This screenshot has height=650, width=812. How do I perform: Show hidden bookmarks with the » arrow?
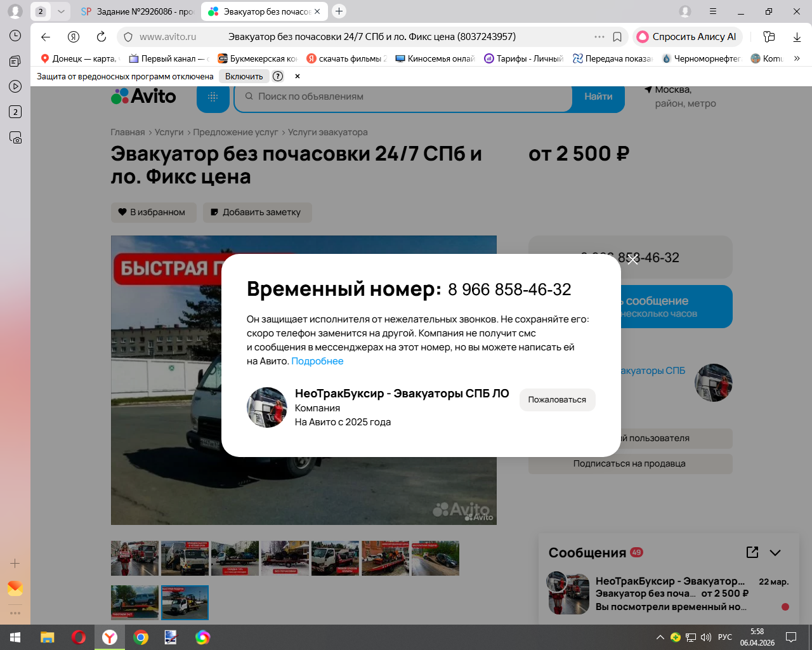pyautogui.click(x=797, y=58)
